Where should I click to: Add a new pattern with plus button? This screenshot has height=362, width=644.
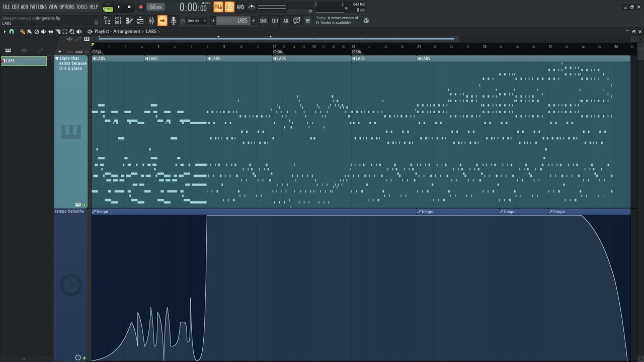(x=253, y=21)
